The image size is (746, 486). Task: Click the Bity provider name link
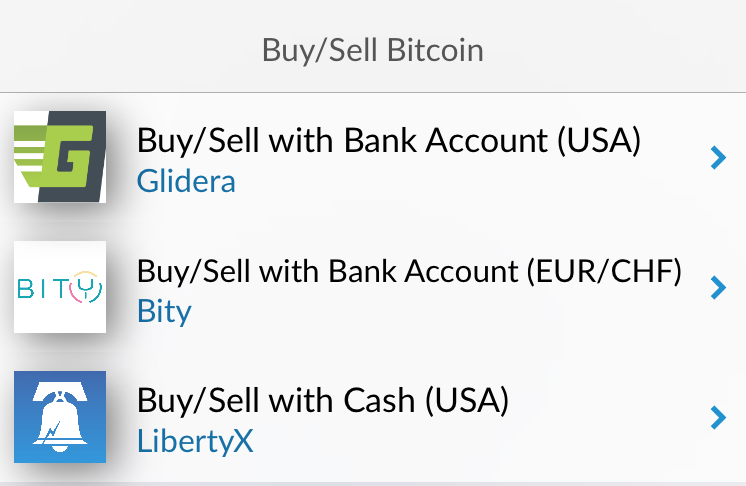click(x=163, y=311)
